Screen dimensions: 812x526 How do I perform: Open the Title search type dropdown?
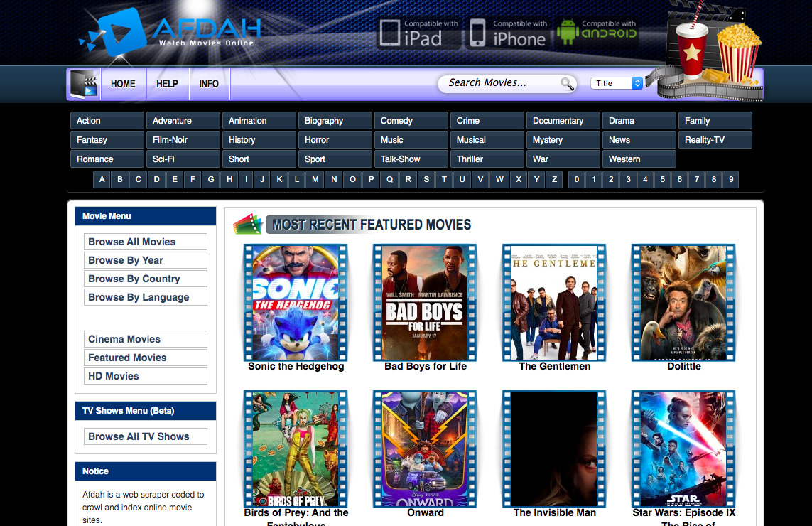pos(616,83)
